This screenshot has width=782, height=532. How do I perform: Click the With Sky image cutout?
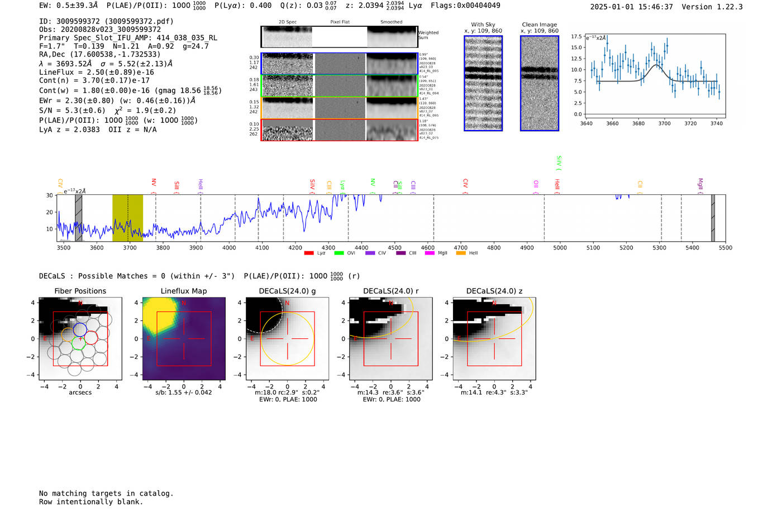pyautogui.click(x=483, y=83)
